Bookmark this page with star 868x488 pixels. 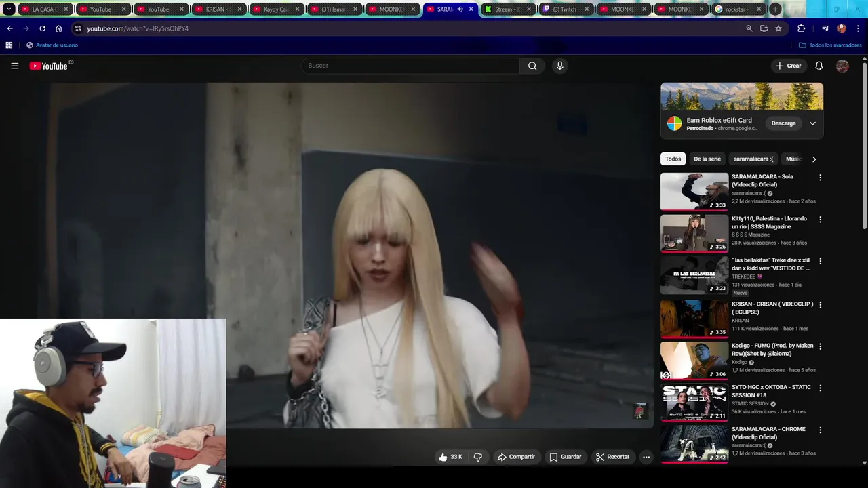[778, 28]
